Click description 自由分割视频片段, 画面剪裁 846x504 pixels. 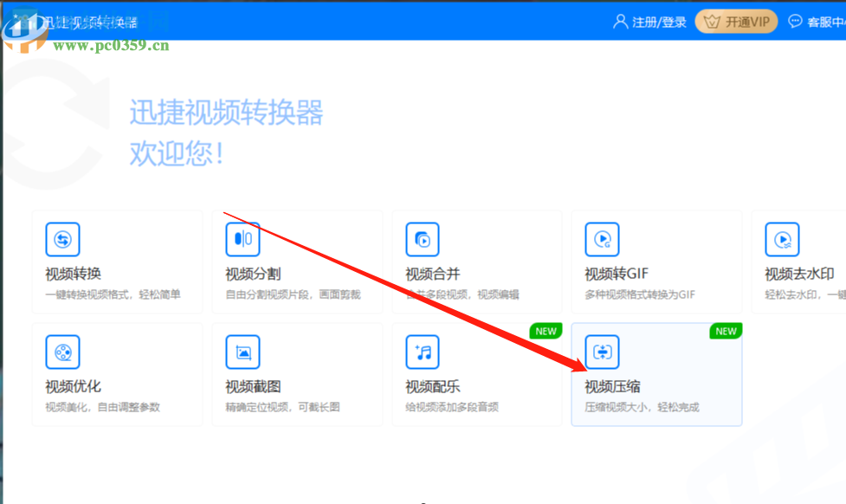point(293,294)
